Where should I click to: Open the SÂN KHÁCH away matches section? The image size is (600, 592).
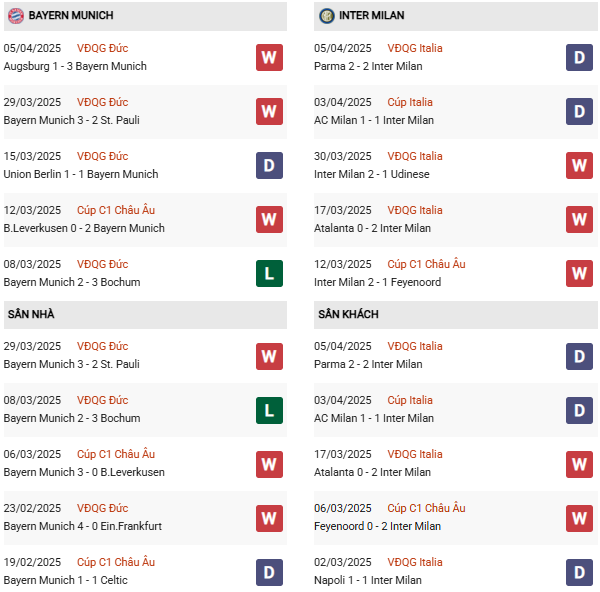pyautogui.click(x=349, y=314)
